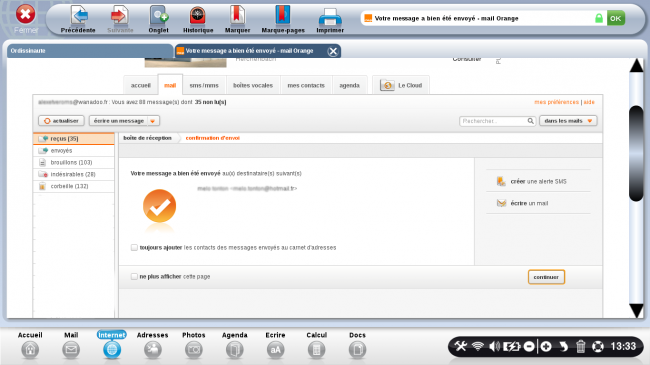
Task: Open the Historique clock icon
Action: tap(198, 16)
